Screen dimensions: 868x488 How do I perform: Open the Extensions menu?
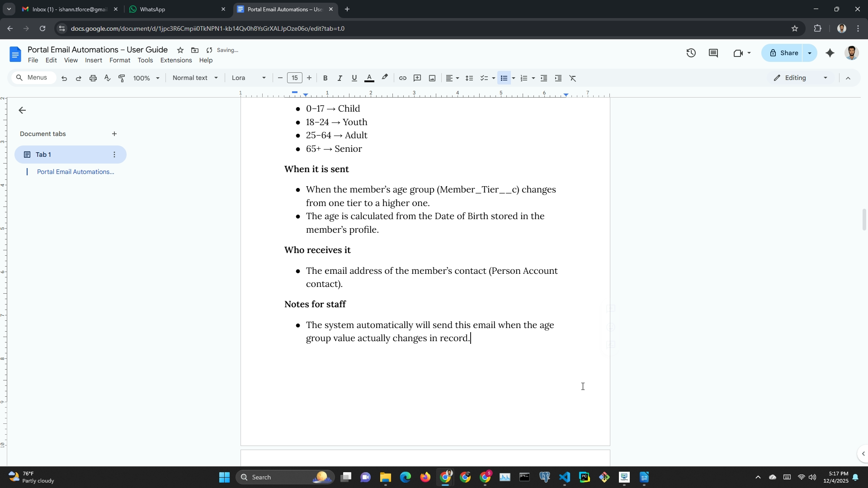(x=176, y=61)
